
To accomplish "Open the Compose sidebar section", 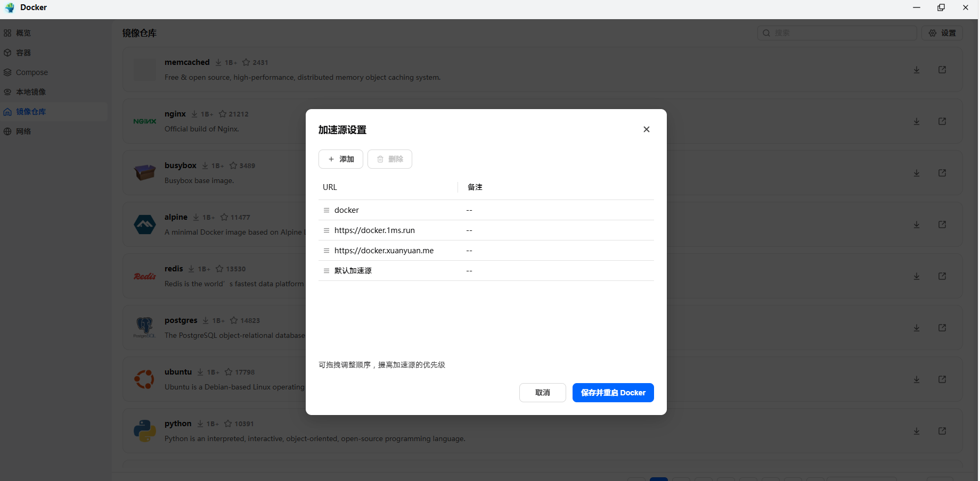I will [x=54, y=72].
